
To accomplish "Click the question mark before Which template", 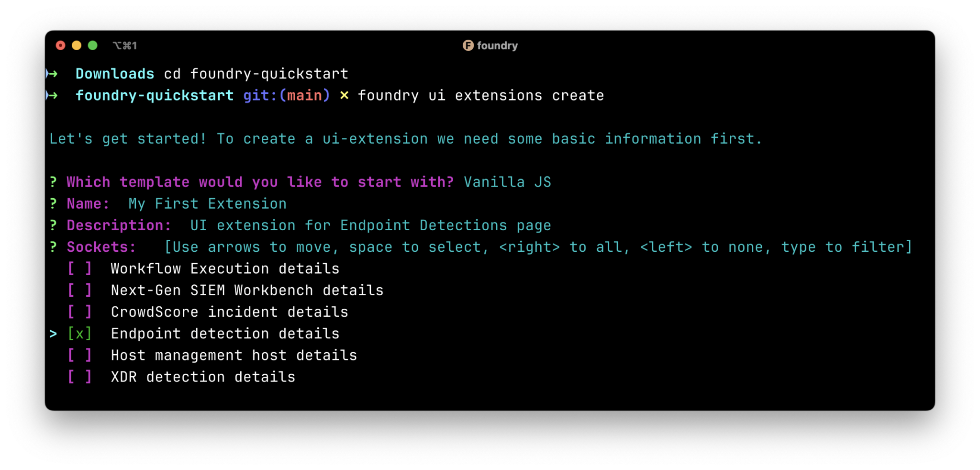I will pos(53,182).
